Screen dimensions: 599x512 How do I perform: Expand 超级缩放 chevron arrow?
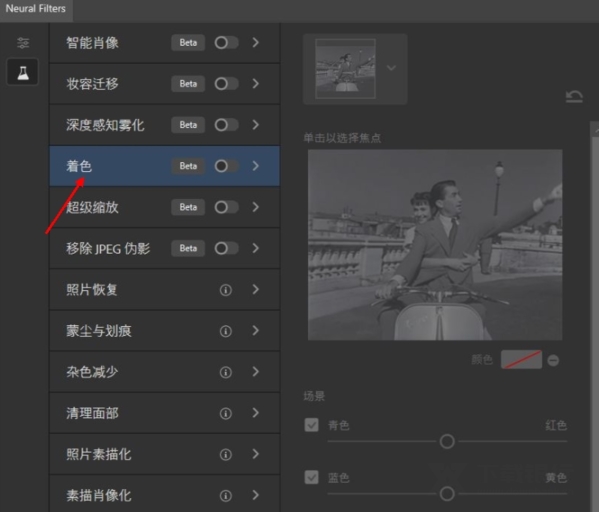[256, 207]
